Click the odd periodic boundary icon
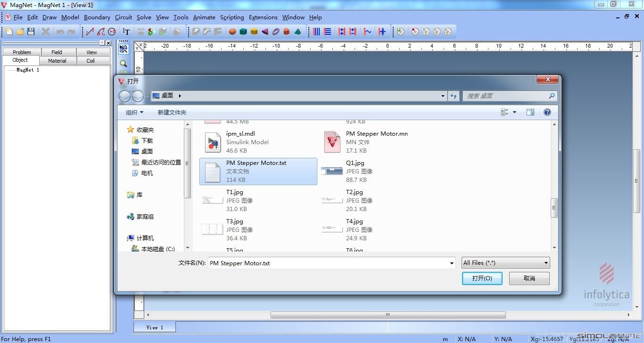This screenshot has width=644, height=343. click(x=353, y=32)
